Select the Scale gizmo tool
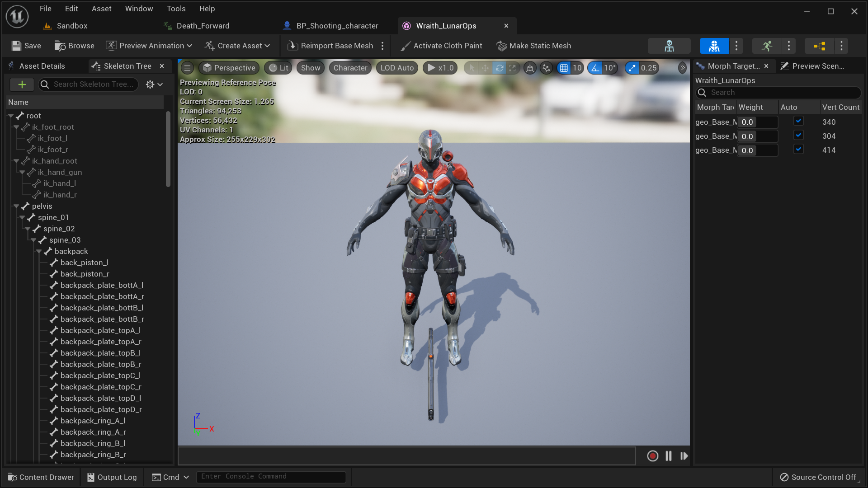The image size is (868, 488). coord(513,68)
